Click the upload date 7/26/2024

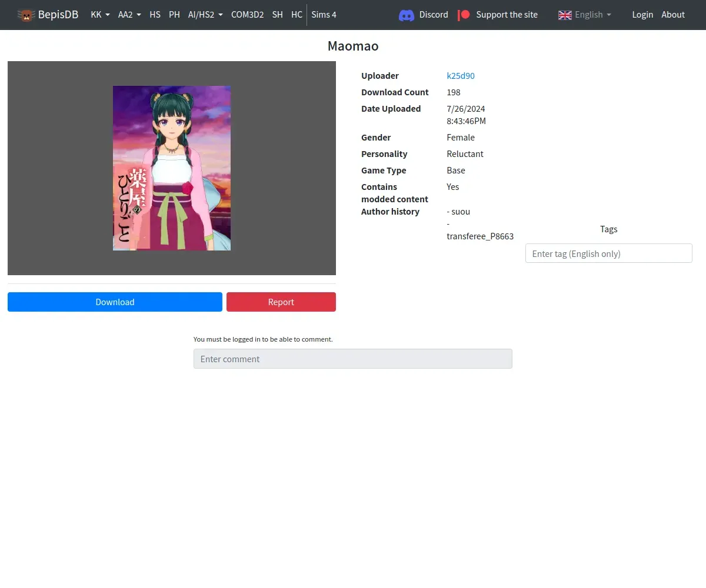(466, 109)
